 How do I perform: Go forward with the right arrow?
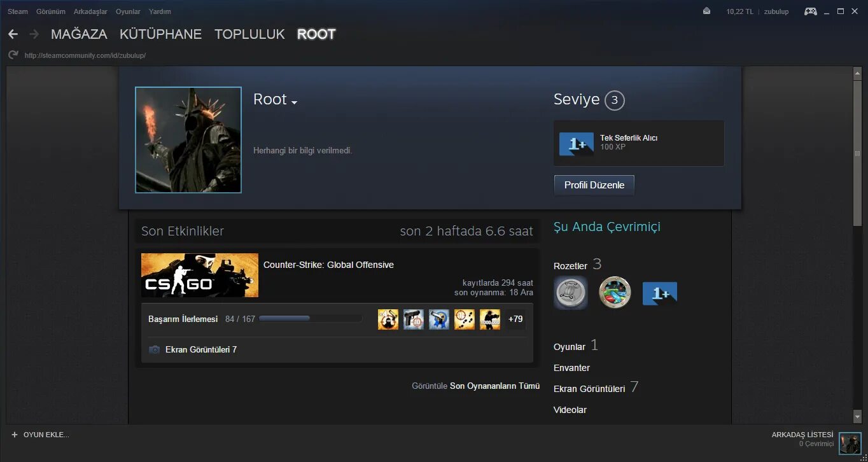[34, 34]
